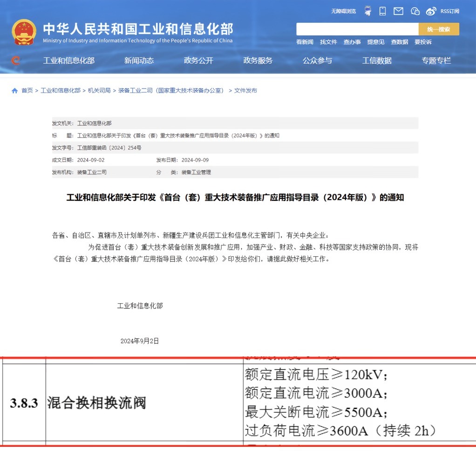Viewport: 476px width, 451px height.
Task: Focus the site search input field
Action: click(x=357, y=29)
